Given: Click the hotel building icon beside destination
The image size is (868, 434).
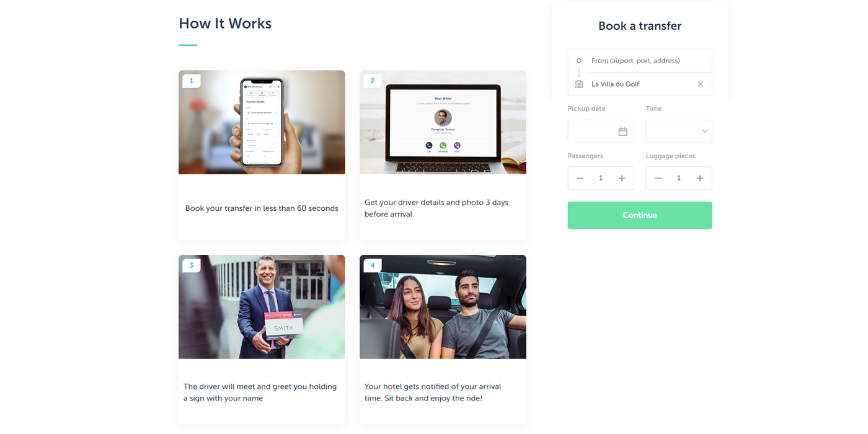Looking at the screenshot, I should click(579, 84).
